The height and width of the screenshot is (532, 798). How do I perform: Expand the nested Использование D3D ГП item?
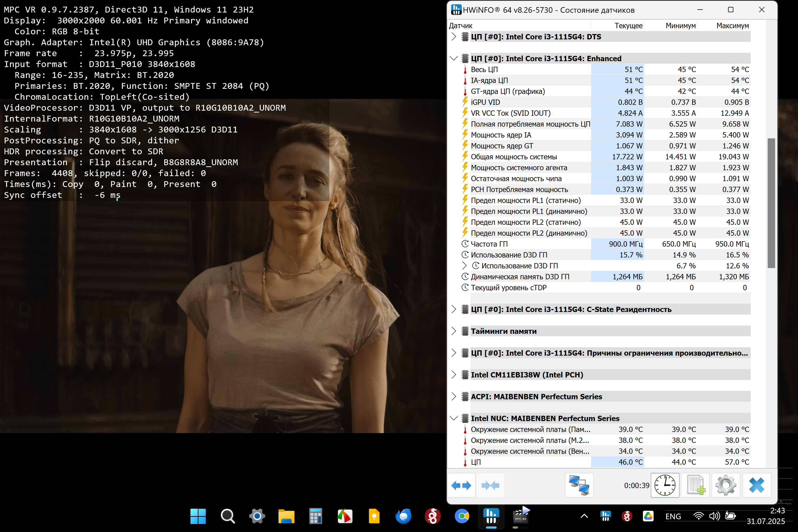pyautogui.click(x=464, y=266)
